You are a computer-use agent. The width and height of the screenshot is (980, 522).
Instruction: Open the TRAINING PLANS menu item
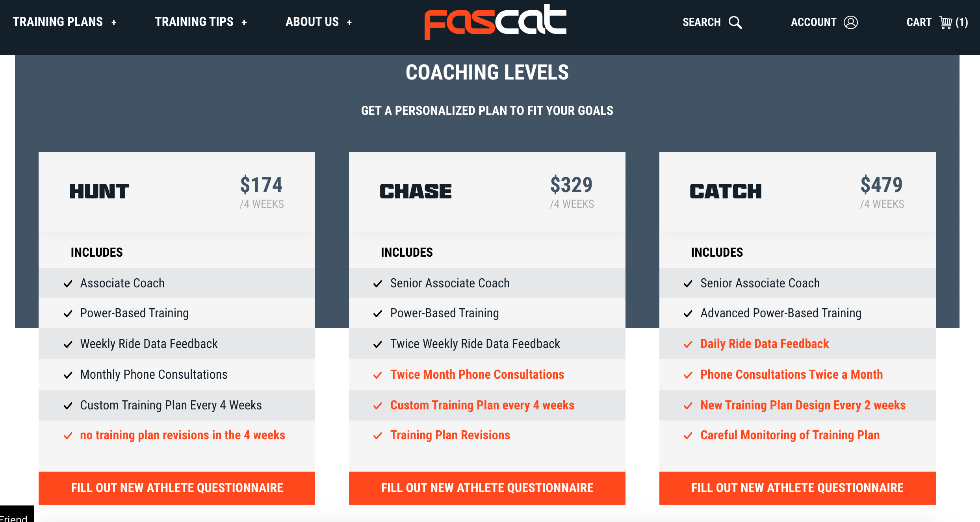[x=58, y=22]
